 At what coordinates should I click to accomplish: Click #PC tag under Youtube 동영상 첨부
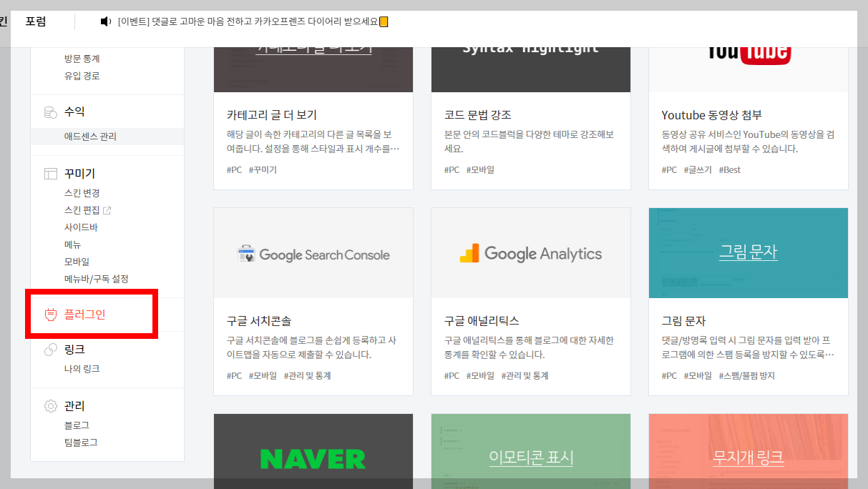(x=670, y=170)
